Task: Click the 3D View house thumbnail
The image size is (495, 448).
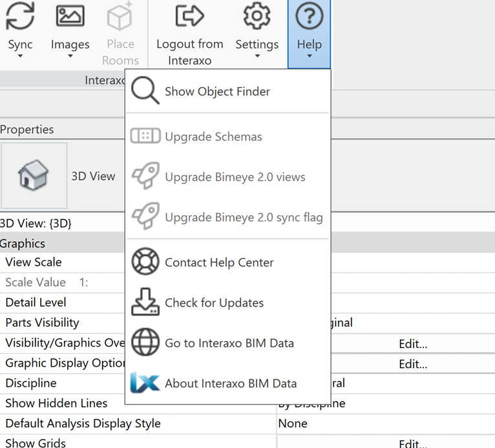Action: point(34,176)
